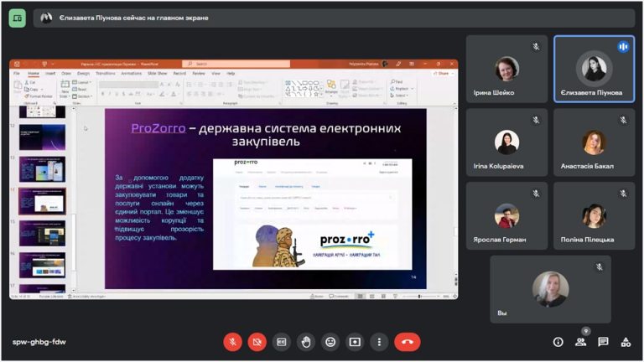
Task: Fit slide to current window icon
Action: pyautogui.click(x=454, y=296)
